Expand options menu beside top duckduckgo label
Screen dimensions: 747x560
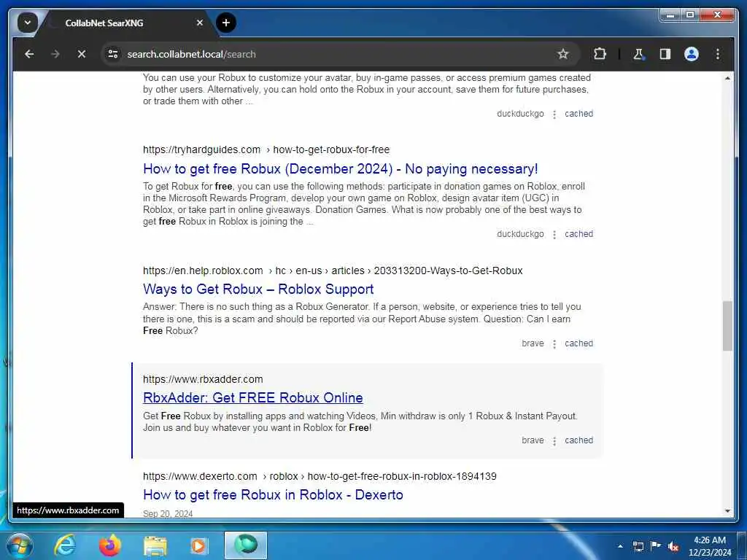[554, 114]
